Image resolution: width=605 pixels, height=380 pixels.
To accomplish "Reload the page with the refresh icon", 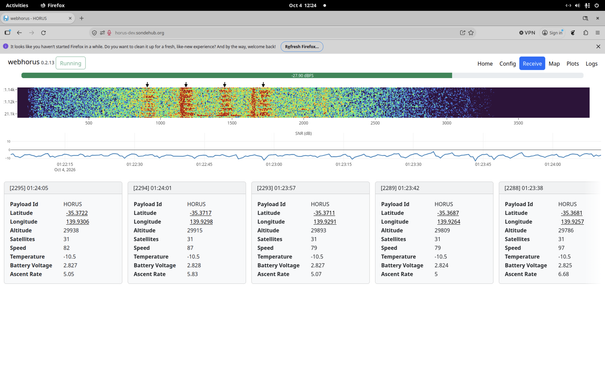I will tap(43, 33).
